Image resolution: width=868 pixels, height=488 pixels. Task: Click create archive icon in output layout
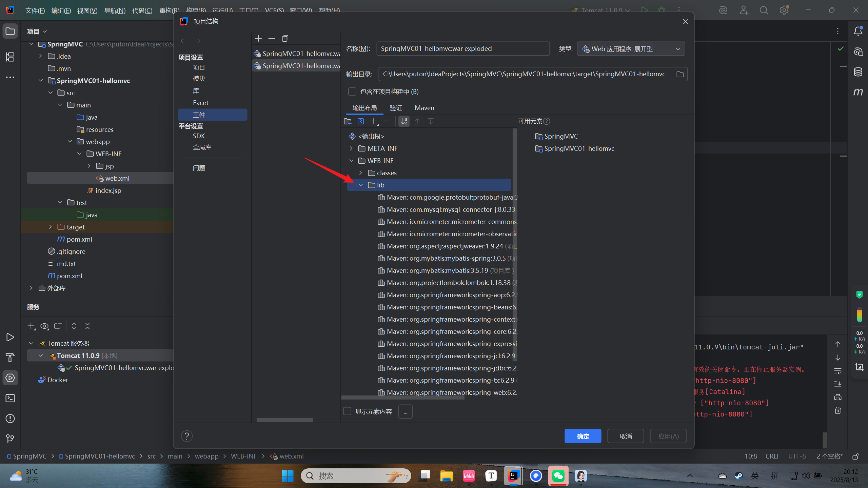[361, 121]
